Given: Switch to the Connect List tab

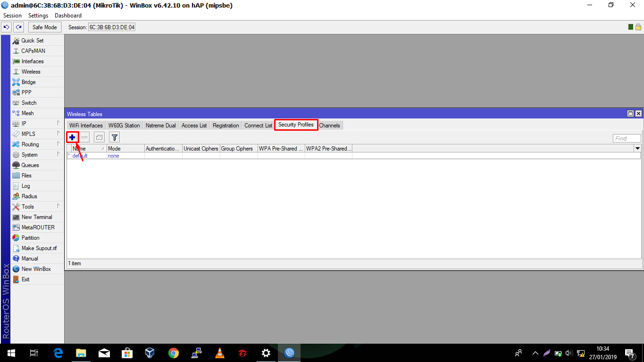Looking at the screenshot, I should 258,126.
